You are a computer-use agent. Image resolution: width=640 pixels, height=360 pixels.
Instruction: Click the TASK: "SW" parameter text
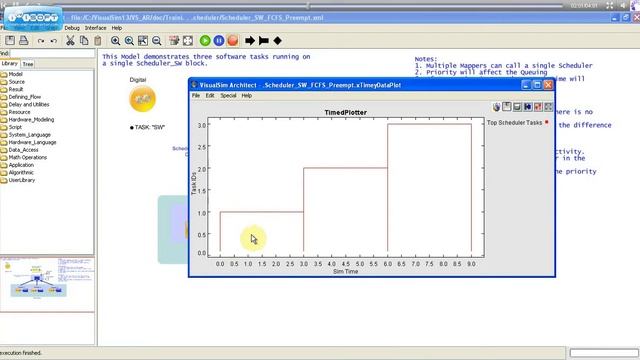[x=150, y=127]
